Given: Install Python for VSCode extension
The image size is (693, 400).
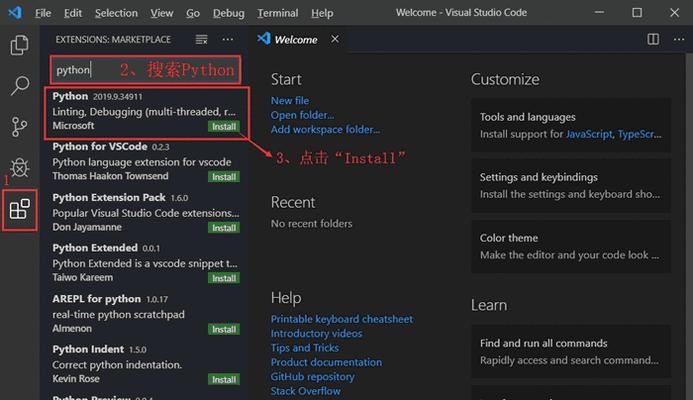Looking at the screenshot, I should pos(224,177).
